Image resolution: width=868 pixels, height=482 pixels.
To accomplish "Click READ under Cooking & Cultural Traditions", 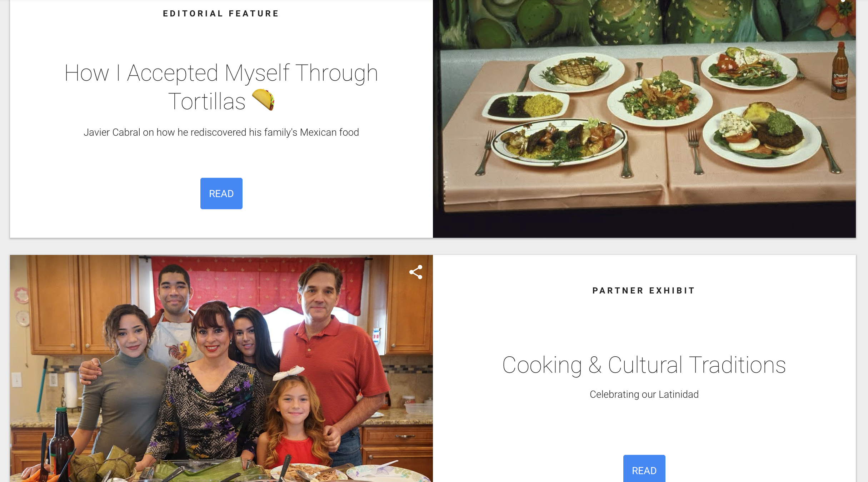I will click(x=644, y=468).
